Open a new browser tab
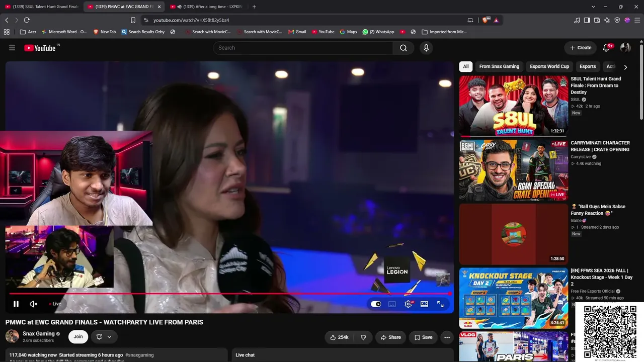 (x=254, y=7)
